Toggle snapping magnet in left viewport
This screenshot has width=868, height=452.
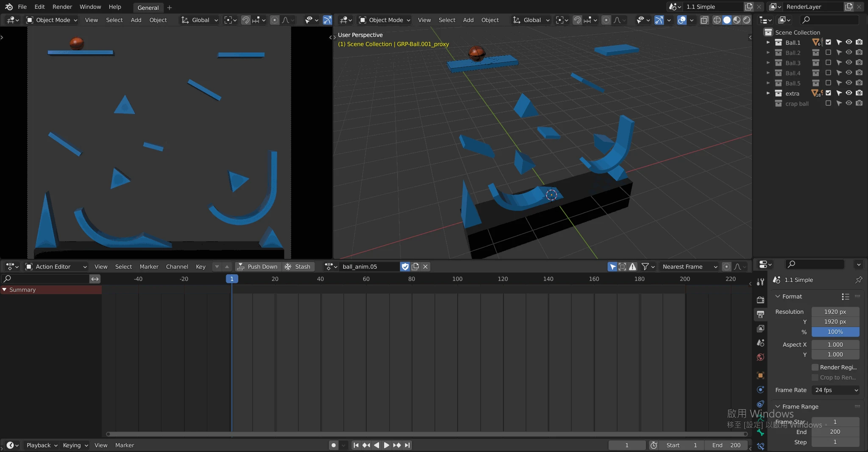click(246, 20)
